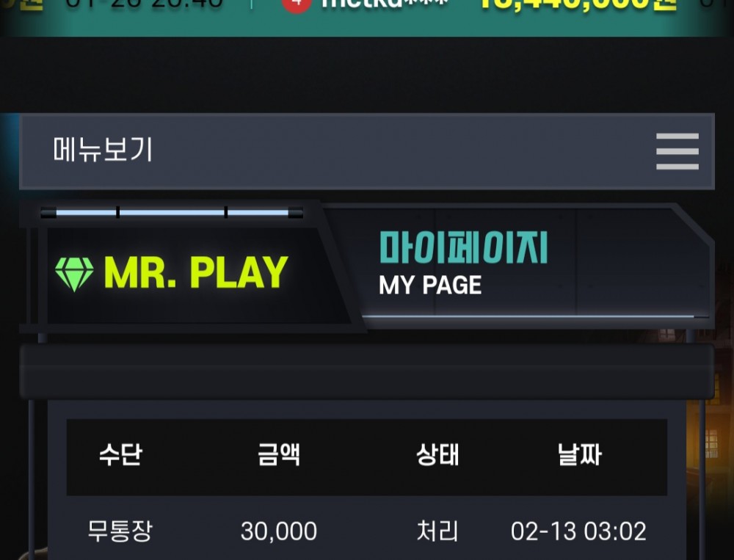
Task: Click the 01-26 timestamp in top ticker
Action: (144, 4)
